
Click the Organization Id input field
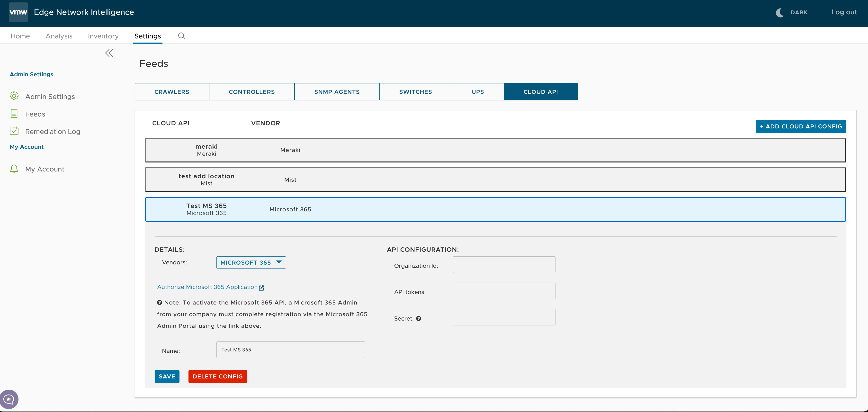(x=504, y=264)
